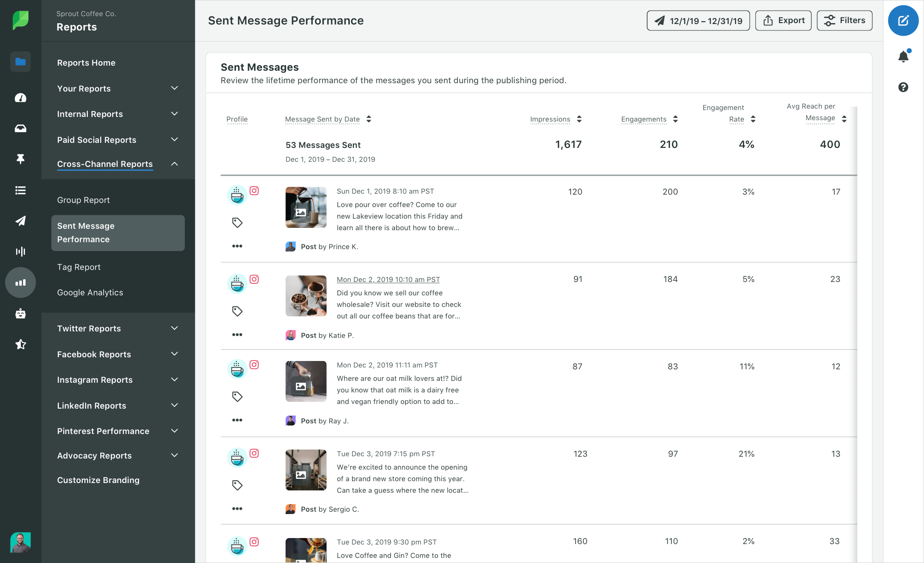Image resolution: width=924 pixels, height=563 pixels.
Task: Click the publishing send icon in sidebar
Action: [x=20, y=220]
